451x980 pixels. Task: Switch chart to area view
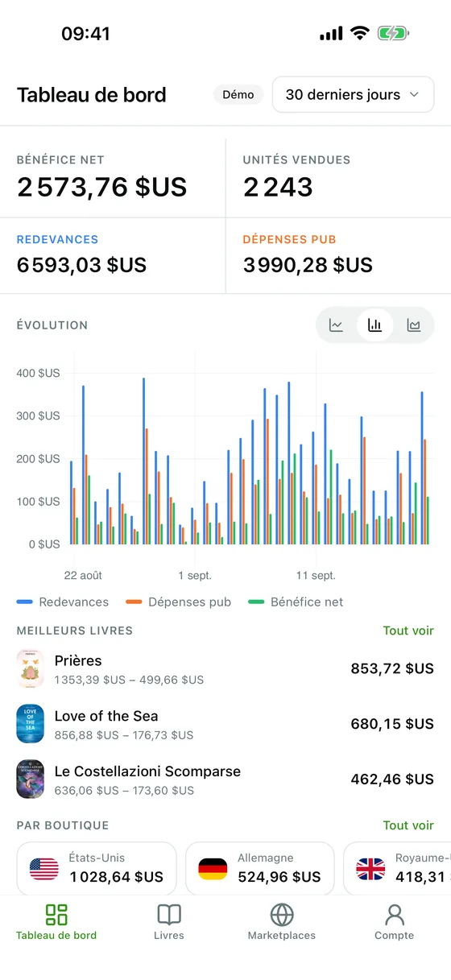pyautogui.click(x=414, y=325)
